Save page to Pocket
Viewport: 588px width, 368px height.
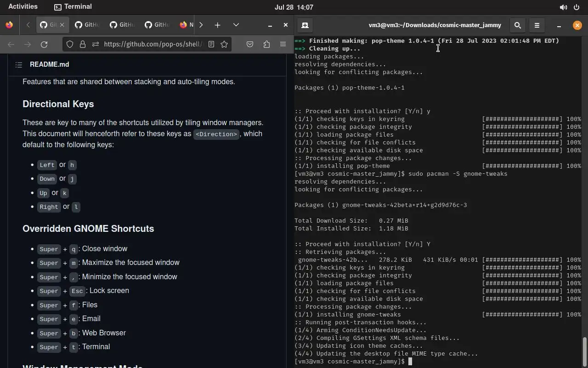click(250, 44)
